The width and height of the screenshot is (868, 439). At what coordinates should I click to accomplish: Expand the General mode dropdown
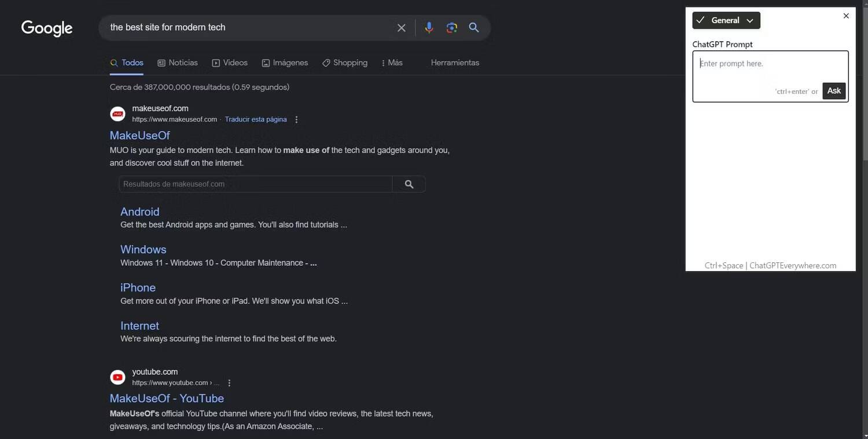(x=726, y=20)
